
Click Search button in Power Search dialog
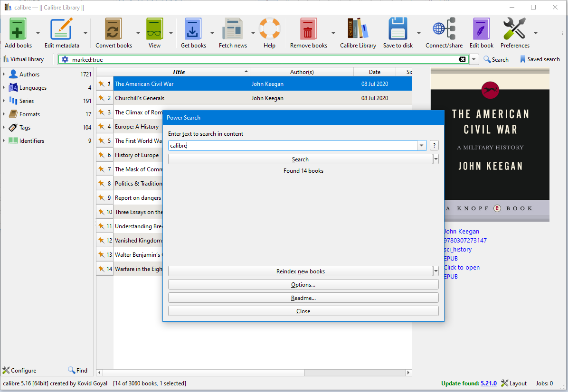point(300,159)
